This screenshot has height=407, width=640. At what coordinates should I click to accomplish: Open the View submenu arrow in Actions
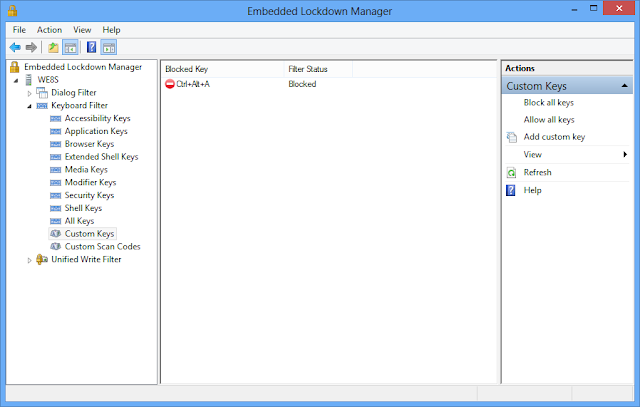point(625,154)
